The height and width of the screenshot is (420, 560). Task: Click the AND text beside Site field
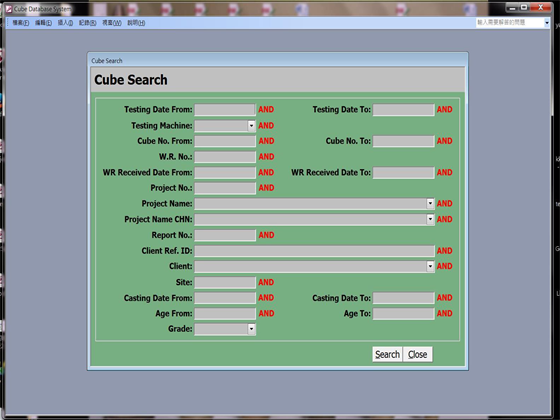coord(266,282)
